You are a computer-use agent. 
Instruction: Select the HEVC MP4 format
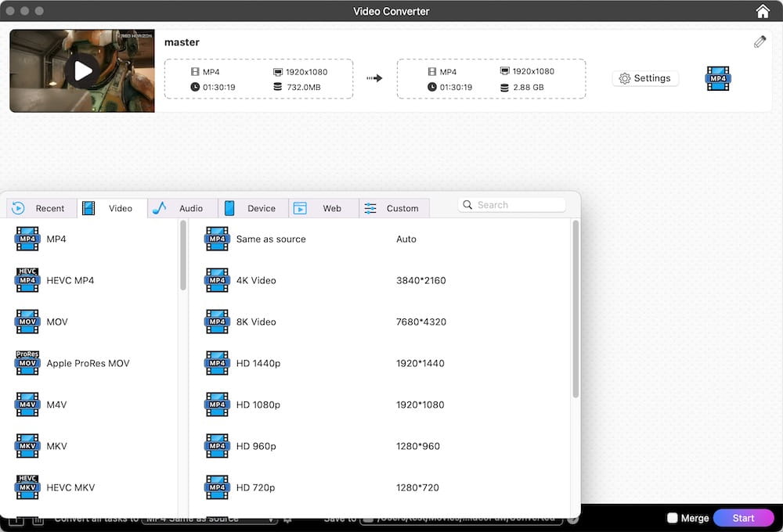click(x=70, y=280)
